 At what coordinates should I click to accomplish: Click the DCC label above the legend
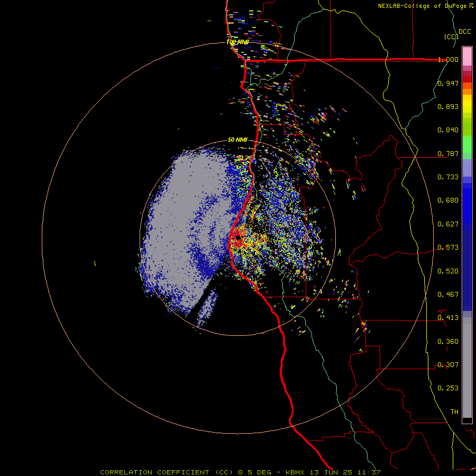coord(464,32)
